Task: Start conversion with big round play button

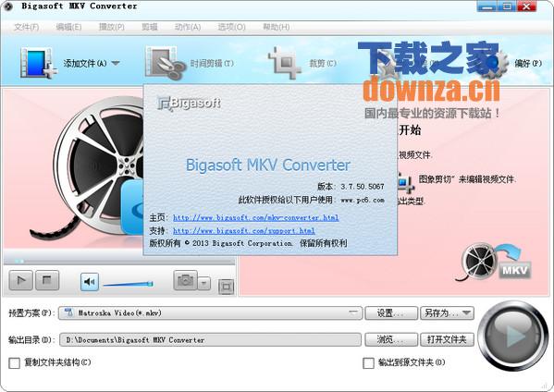Action: click(x=512, y=336)
